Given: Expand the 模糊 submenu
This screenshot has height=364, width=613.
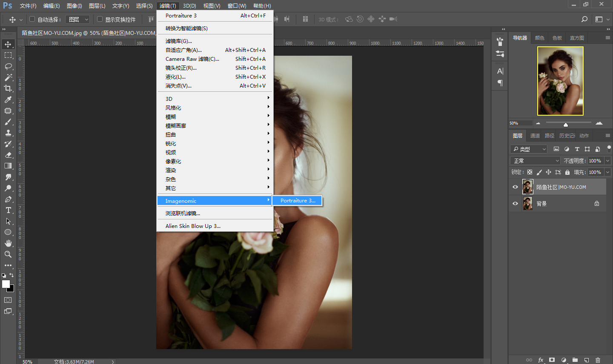Looking at the screenshot, I should click(x=215, y=117).
